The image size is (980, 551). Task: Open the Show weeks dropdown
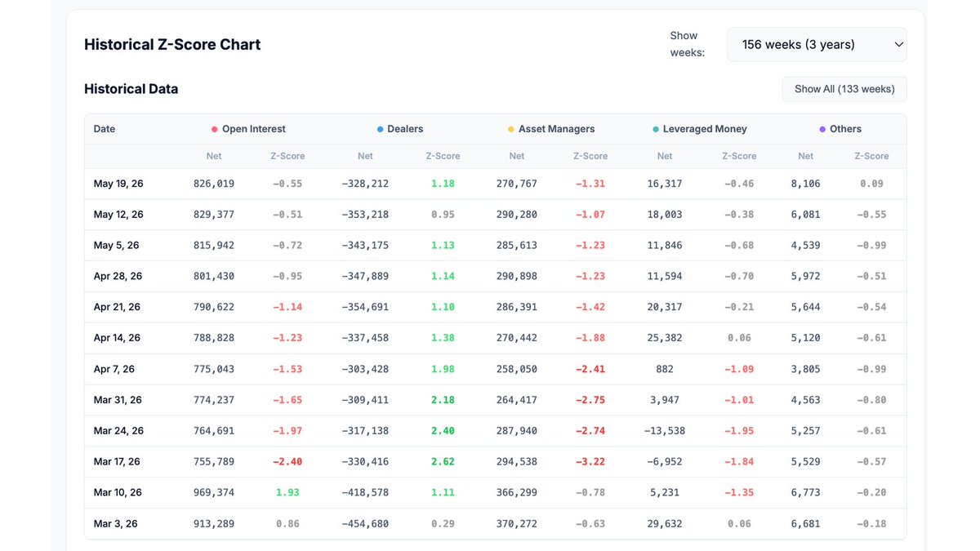(817, 44)
